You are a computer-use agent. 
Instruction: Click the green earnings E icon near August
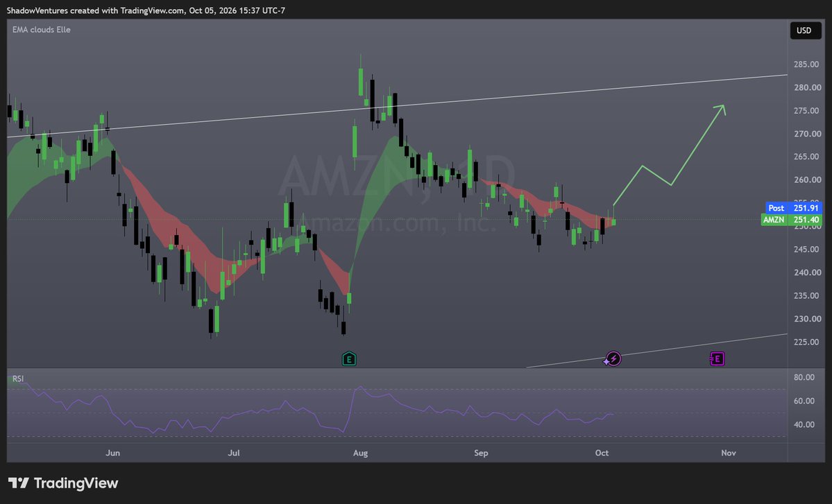pyautogui.click(x=348, y=359)
